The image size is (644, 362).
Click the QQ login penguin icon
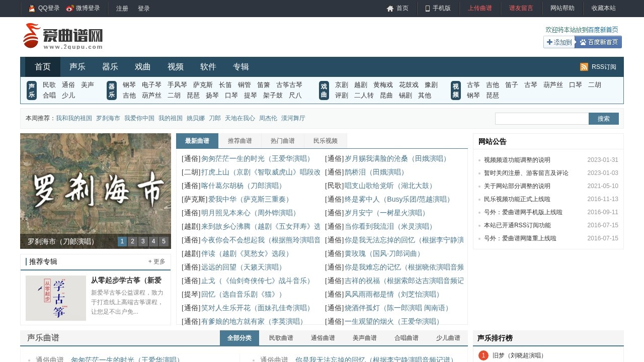click(32, 9)
